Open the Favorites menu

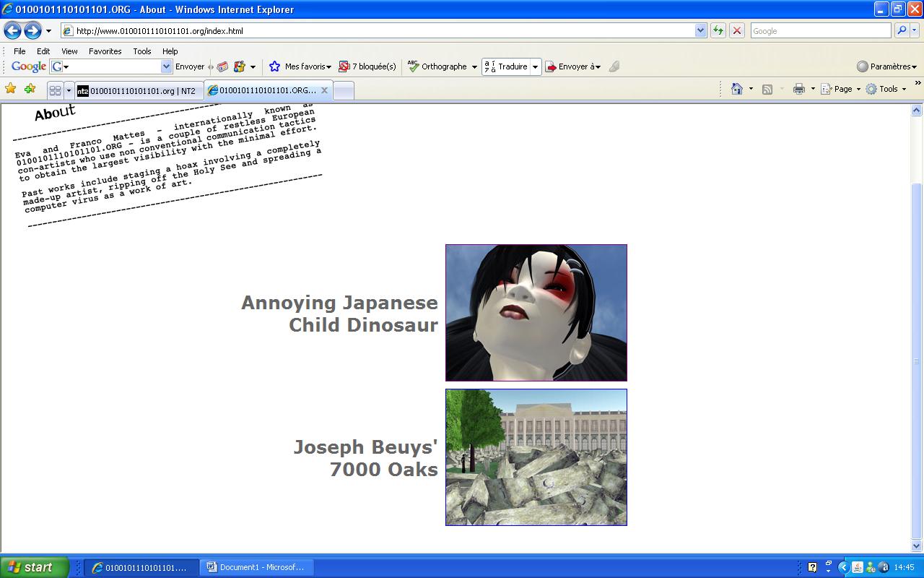click(105, 51)
